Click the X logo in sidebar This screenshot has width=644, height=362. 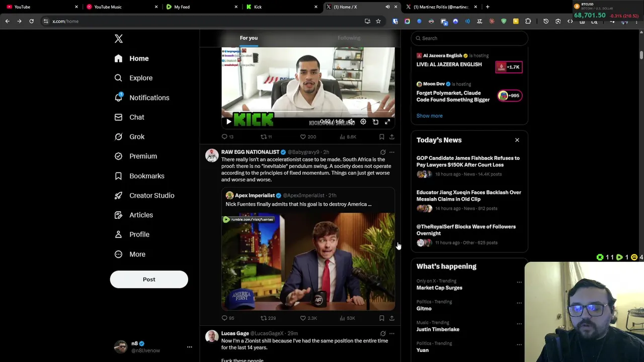click(x=119, y=39)
